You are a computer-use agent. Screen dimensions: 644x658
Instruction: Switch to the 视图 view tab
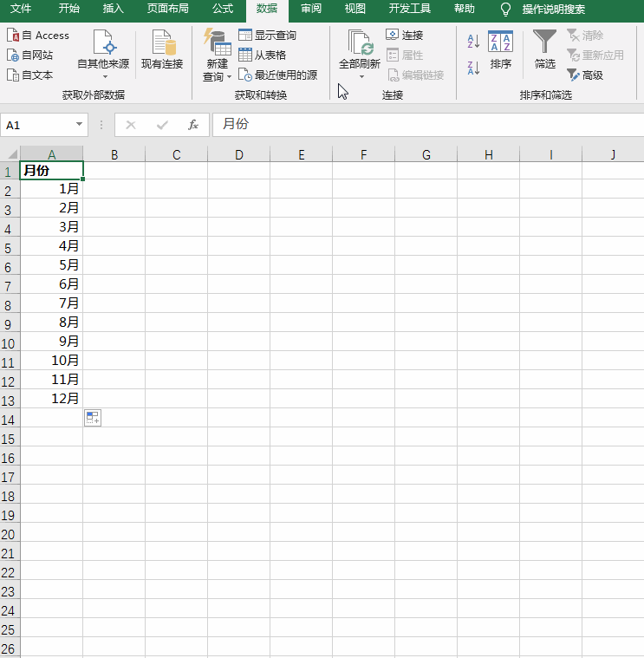coord(355,9)
